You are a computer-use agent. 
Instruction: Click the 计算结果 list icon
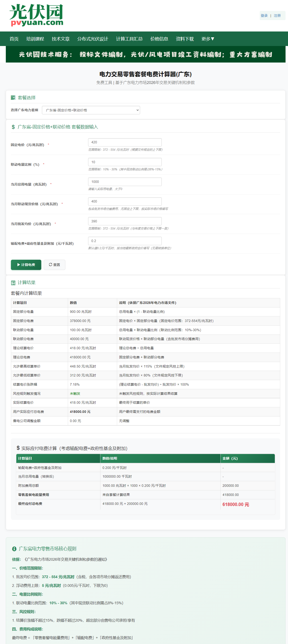point(13,283)
